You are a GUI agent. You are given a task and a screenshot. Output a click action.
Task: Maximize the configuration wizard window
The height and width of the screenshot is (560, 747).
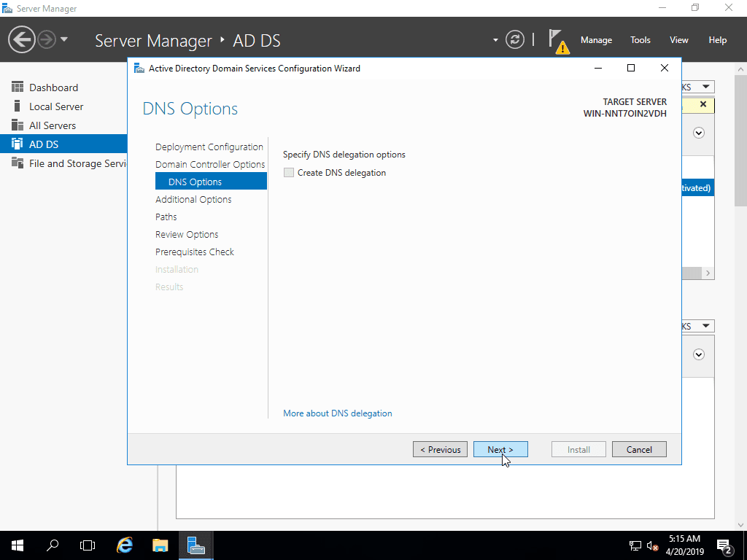point(631,68)
